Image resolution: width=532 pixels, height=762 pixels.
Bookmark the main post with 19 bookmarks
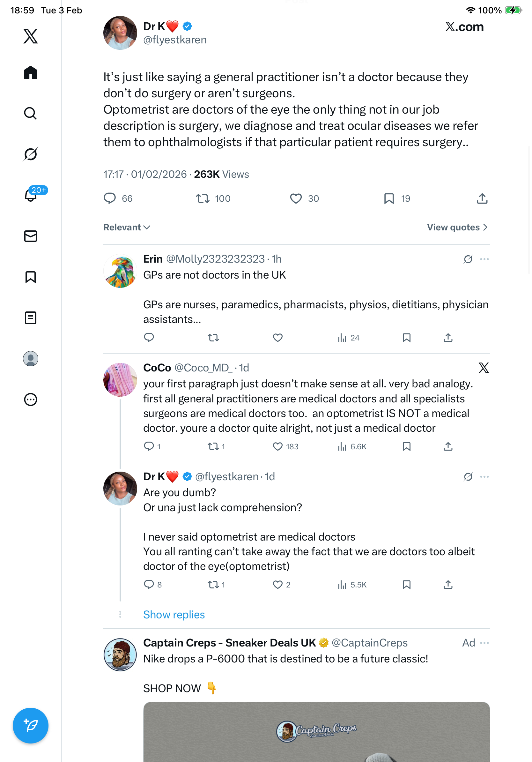pyautogui.click(x=389, y=198)
